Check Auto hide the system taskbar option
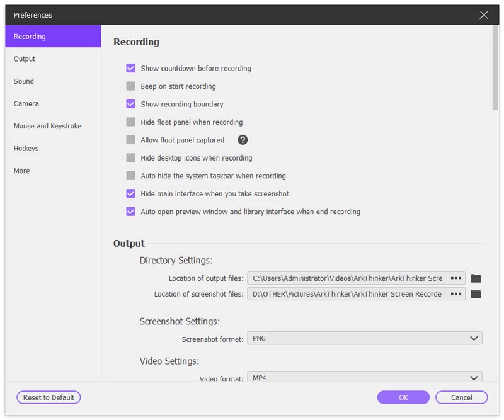The image size is (504, 420). coord(130,176)
